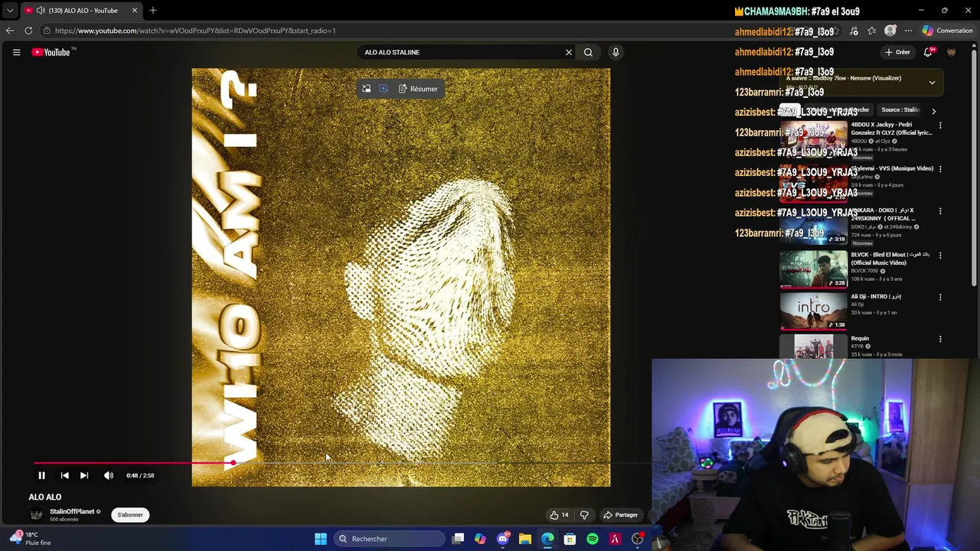Open Copilot Conversation button in browser
The width and height of the screenshot is (980, 551).
(x=948, y=31)
